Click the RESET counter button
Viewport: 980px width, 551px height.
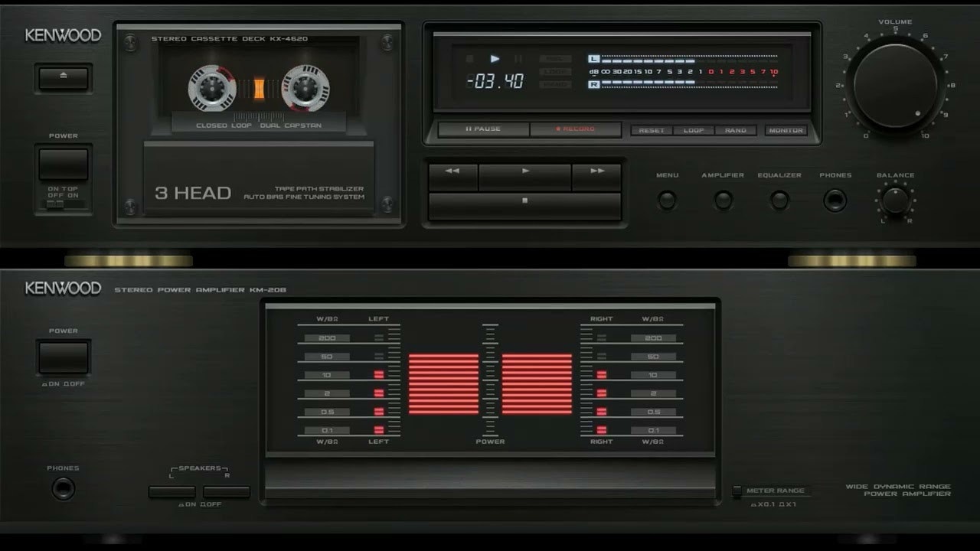tap(652, 131)
